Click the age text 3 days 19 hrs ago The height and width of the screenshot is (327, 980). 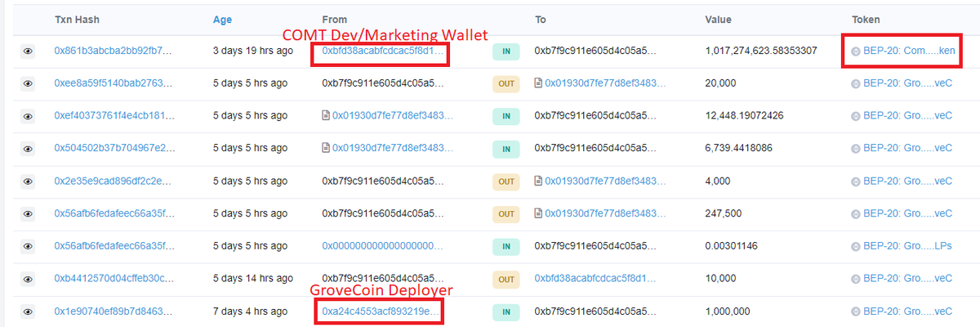click(x=252, y=51)
